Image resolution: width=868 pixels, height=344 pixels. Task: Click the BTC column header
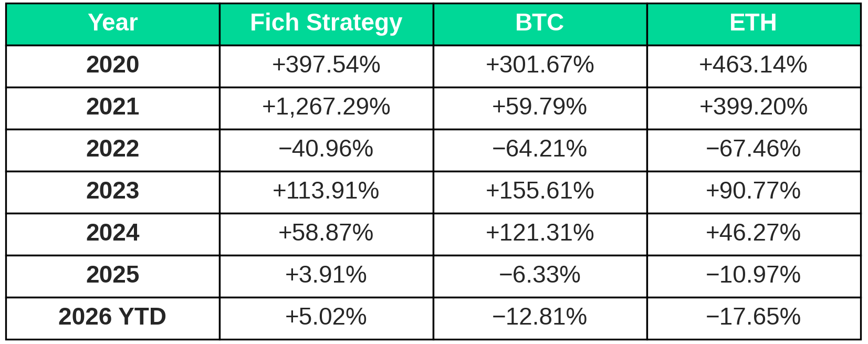[540, 24]
